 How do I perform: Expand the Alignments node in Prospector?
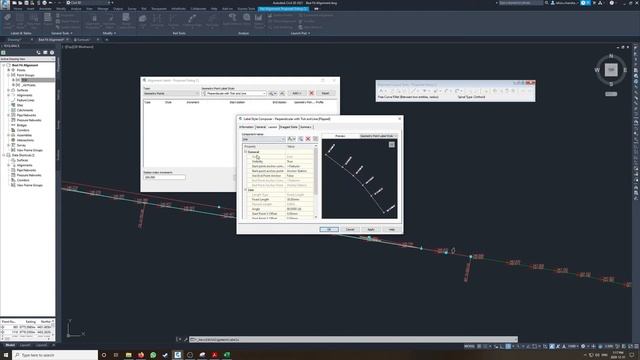coord(9,95)
